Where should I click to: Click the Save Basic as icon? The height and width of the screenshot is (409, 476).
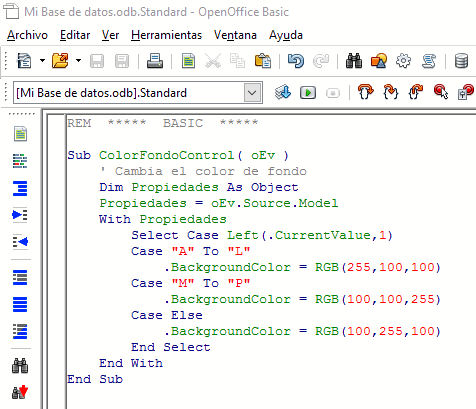point(122,61)
